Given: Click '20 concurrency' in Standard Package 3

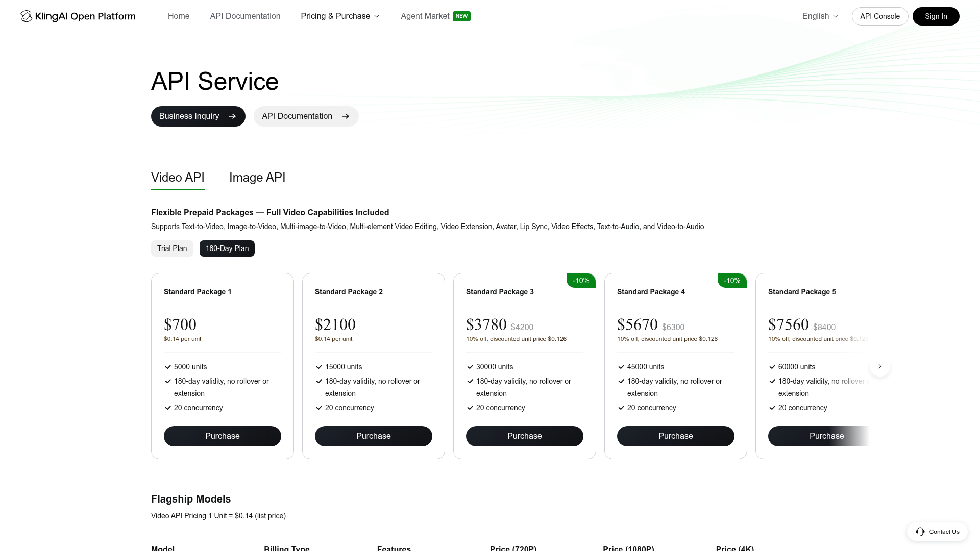Looking at the screenshot, I should (x=501, y=408).
